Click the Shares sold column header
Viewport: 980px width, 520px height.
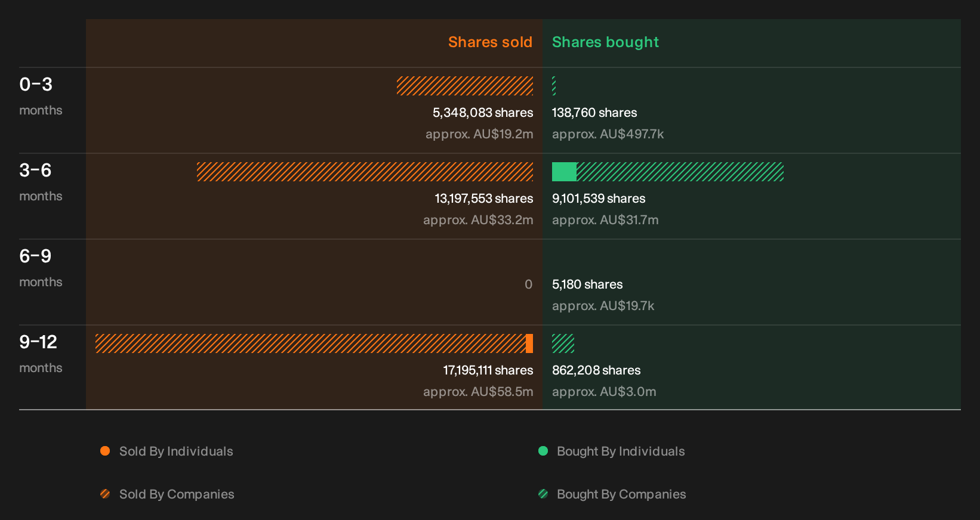490,42
